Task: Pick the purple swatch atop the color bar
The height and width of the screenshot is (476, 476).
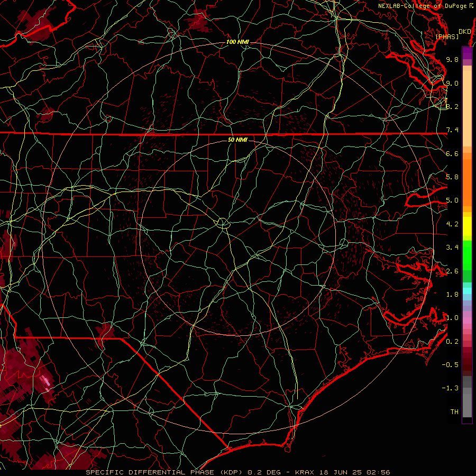Action: click(467, 53)
